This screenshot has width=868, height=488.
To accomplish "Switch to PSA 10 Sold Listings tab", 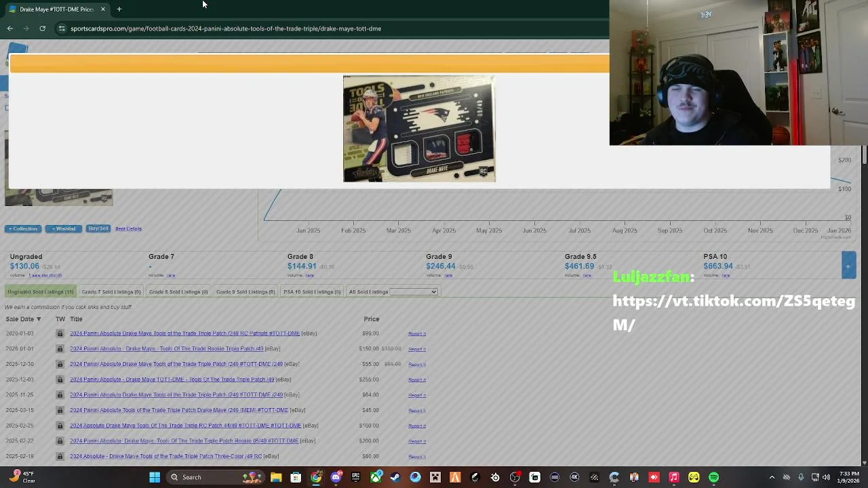I will click(312, 292).
